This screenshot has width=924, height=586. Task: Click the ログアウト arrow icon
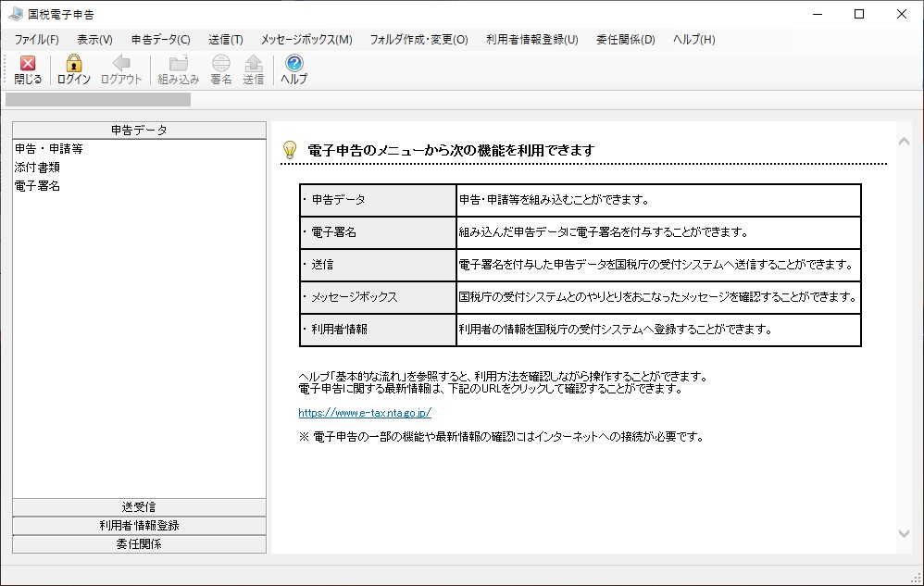pos(121,64)
